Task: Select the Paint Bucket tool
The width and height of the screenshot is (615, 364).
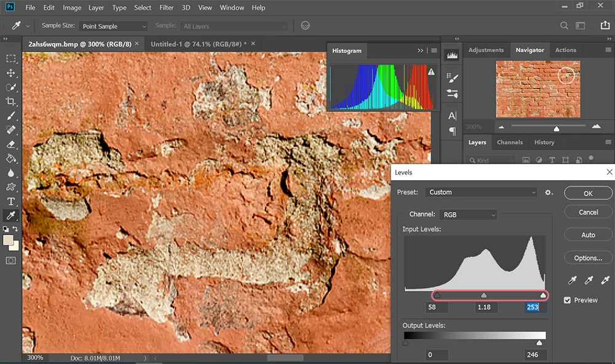Action: pyautogui.click(x=11, y=158)
